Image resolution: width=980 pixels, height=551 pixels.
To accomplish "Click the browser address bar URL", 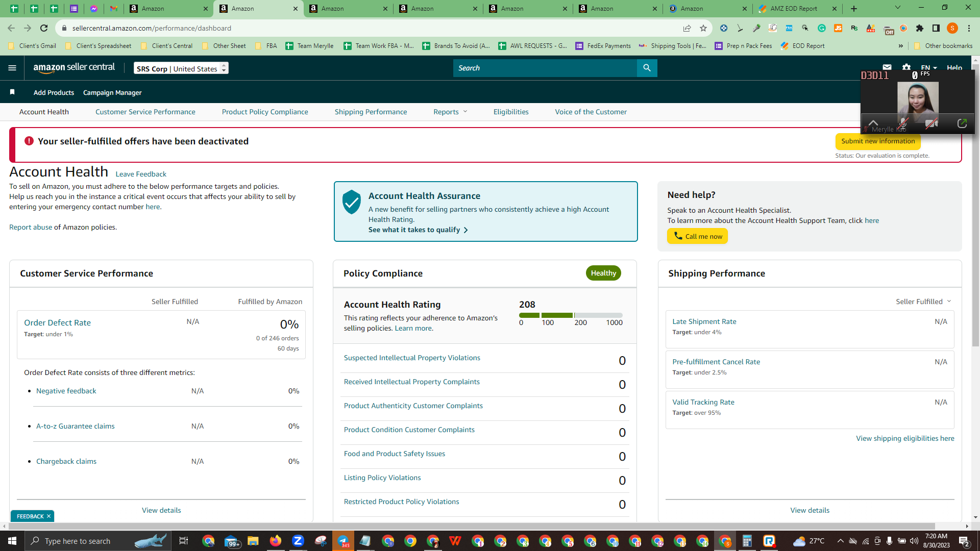I will click(x=152, y=28).
